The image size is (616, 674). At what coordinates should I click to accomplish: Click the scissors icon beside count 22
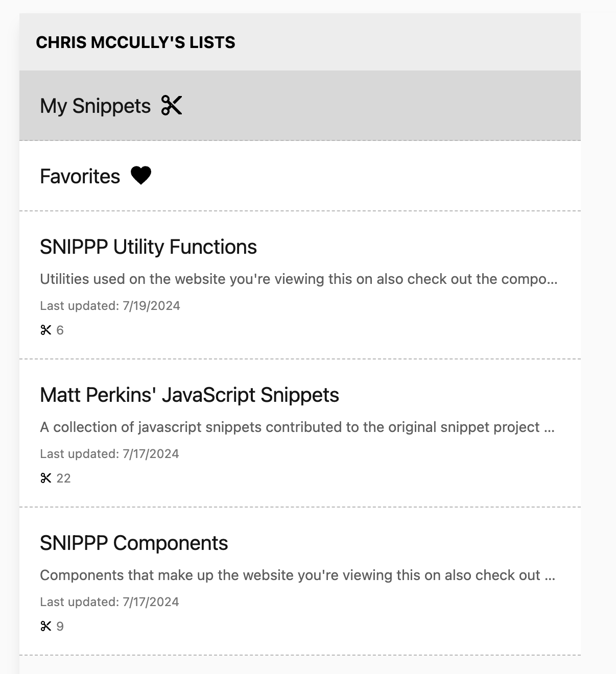click(x=46, y=478)
